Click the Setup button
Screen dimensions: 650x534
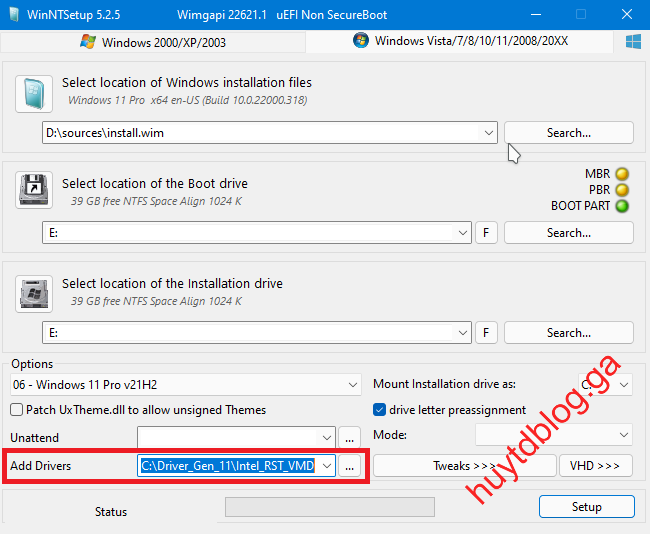tap(587, 506)
